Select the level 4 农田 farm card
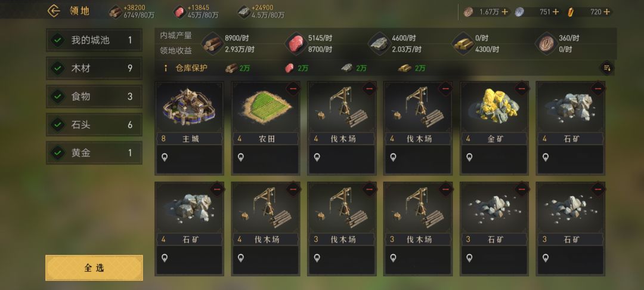 (x=266, y=128)
